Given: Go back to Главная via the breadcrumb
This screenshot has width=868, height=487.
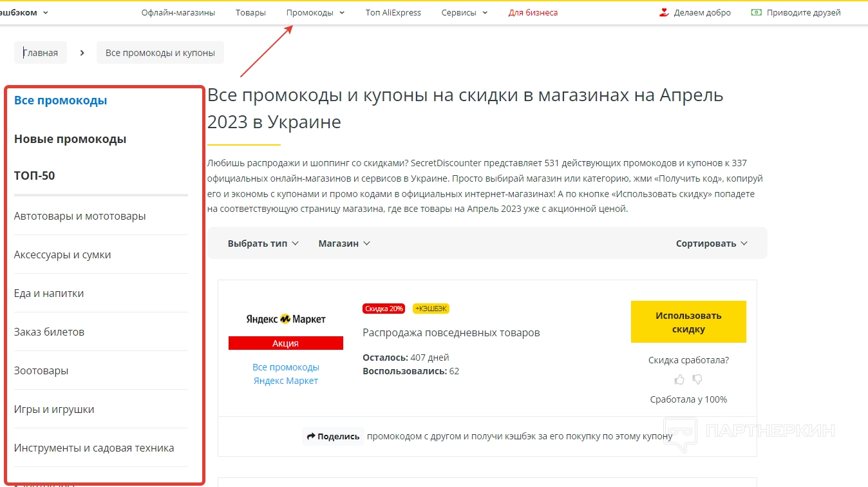Looking at the screenshot, I should pos(41,53).
